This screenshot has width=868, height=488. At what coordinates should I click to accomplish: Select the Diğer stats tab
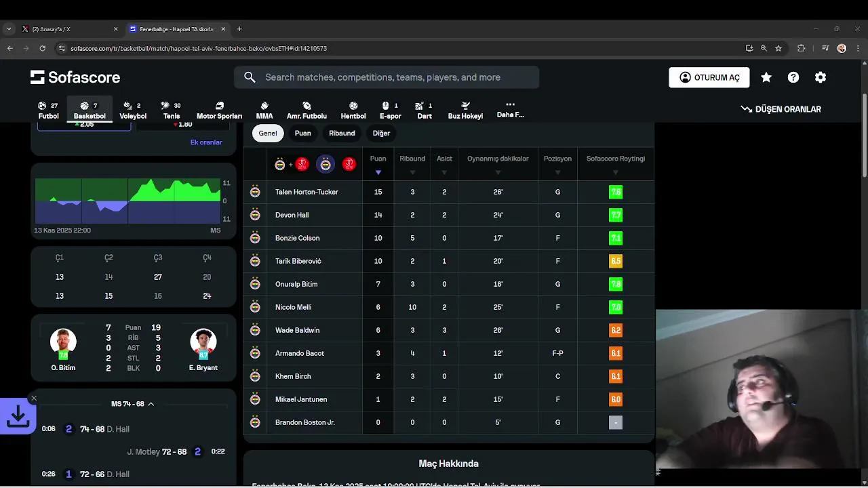pos(381,133)
